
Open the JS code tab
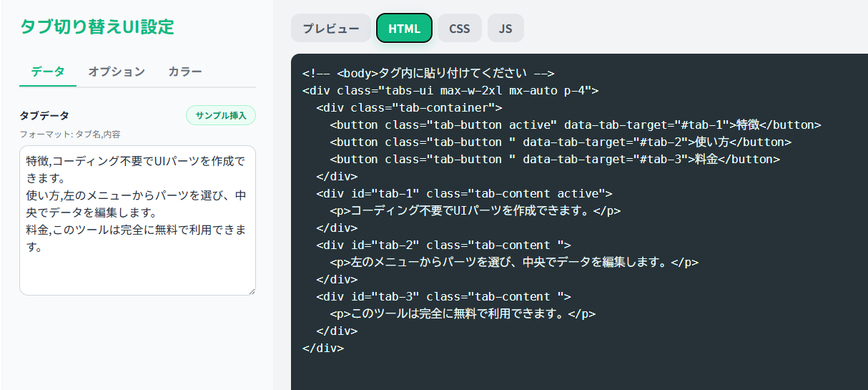click(x=505, y=29)
